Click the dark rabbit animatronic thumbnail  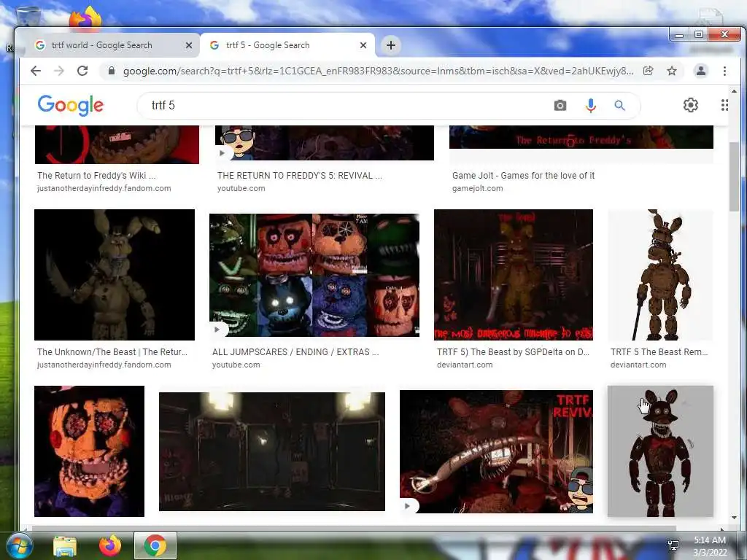point(115,275)
